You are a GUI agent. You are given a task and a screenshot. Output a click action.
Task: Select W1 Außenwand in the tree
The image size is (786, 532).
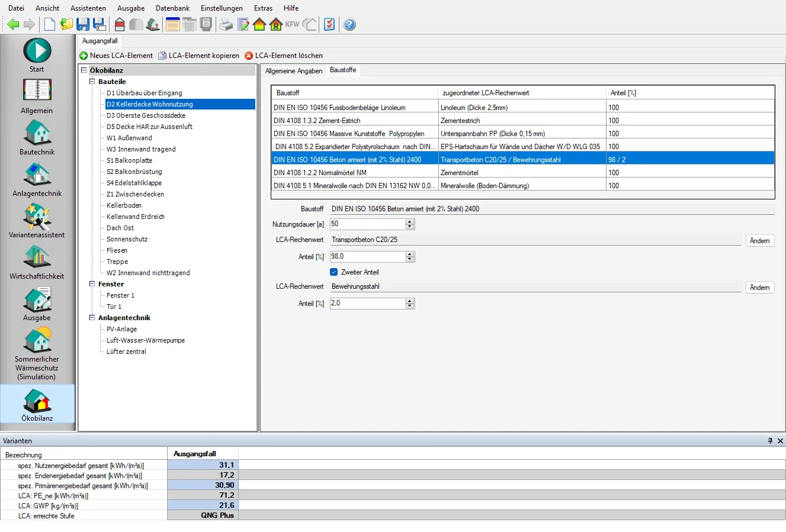click(129, 138)
